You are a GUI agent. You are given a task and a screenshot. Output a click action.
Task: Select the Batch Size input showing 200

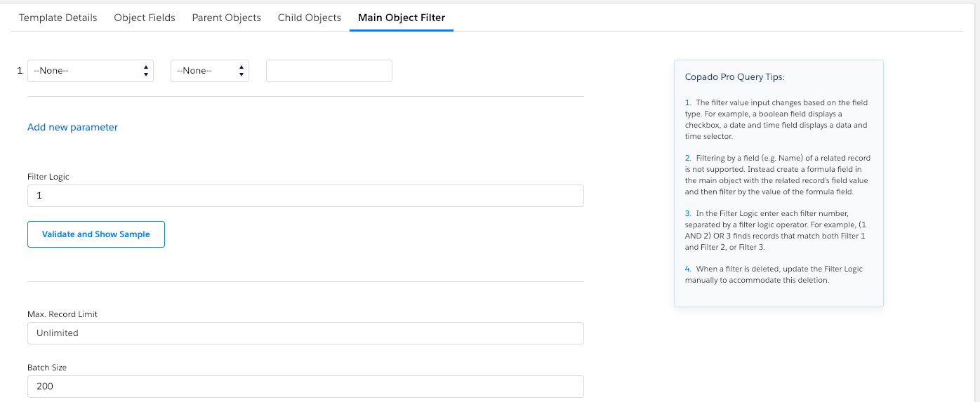(x=305, y=387)
